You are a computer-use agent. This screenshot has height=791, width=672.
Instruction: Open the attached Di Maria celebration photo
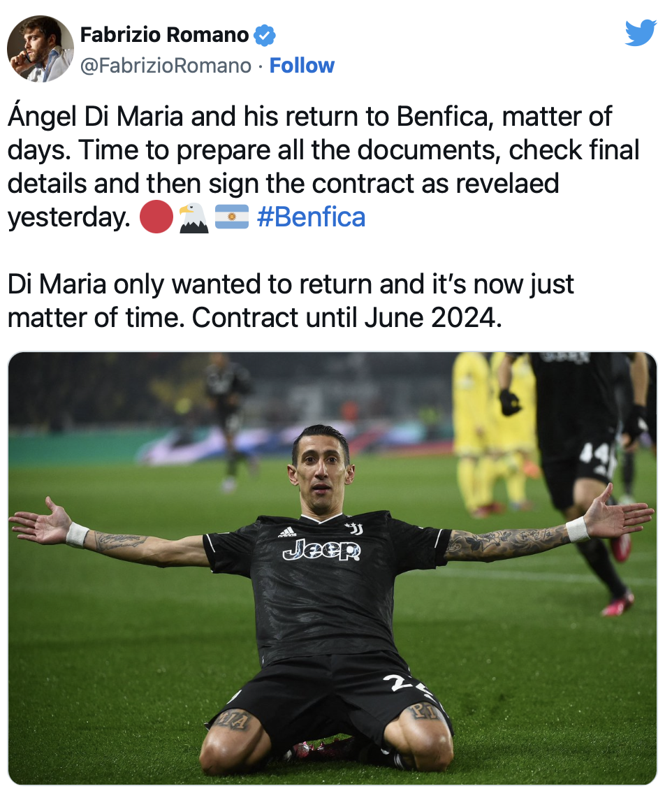point(333,568)
